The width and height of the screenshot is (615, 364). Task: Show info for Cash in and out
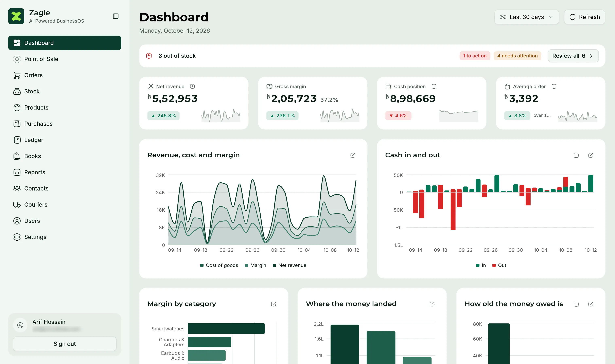tap(576, 155)
